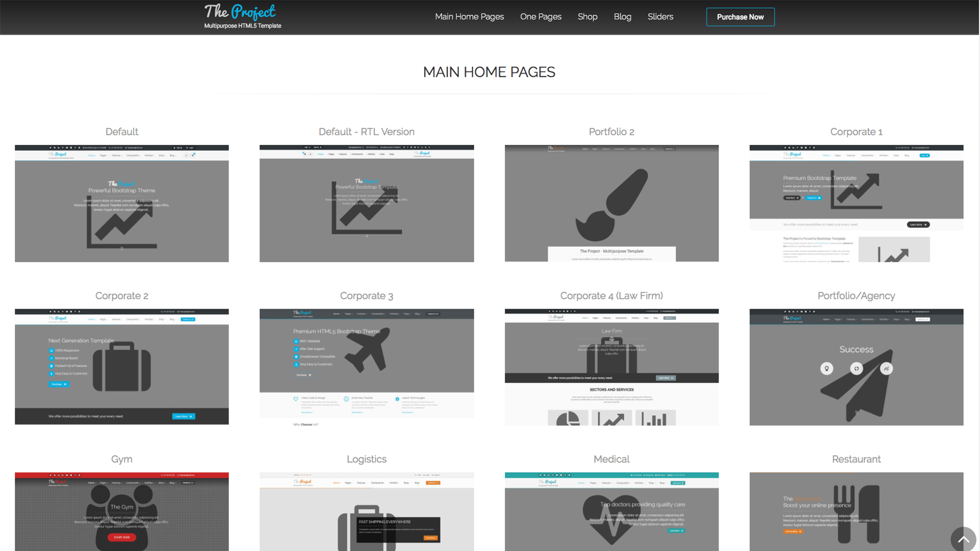Viewport: 980px width, 551px height.
Task: Open the Corporate 4 (Law Firm) thumbnail
Action: (x=611, y=366)
